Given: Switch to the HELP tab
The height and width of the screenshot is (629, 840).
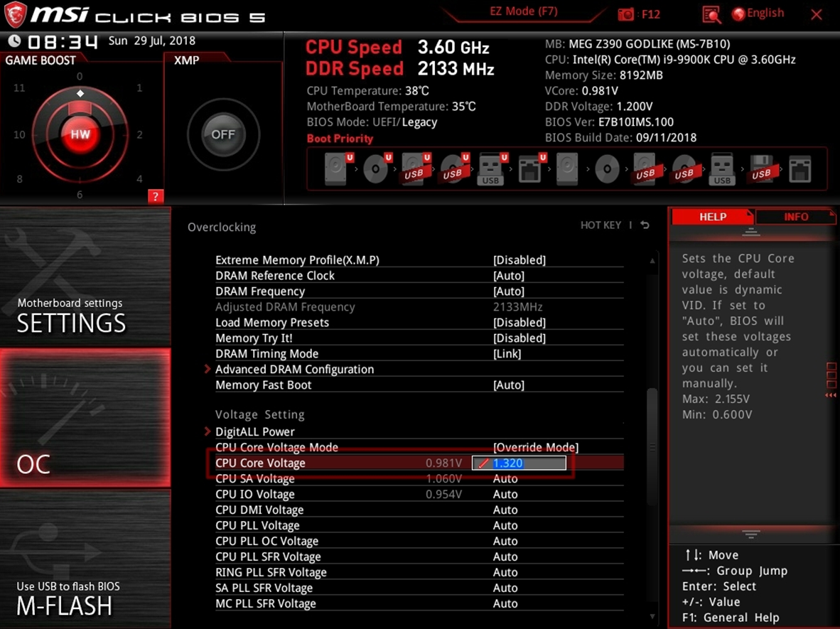Looking at the screenshot, I should (713, 217).
